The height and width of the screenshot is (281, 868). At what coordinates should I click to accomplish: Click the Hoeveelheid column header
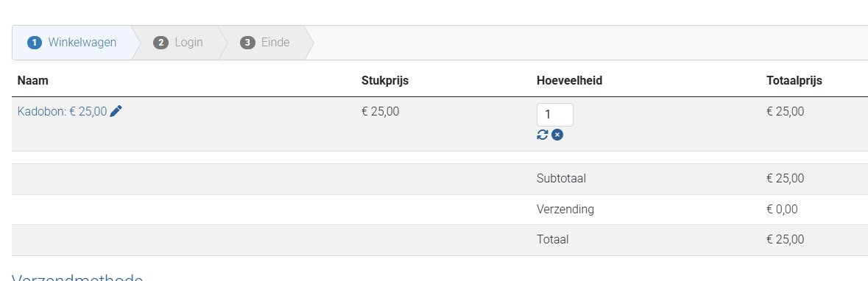pyautogui.click(x=569, y=81)
